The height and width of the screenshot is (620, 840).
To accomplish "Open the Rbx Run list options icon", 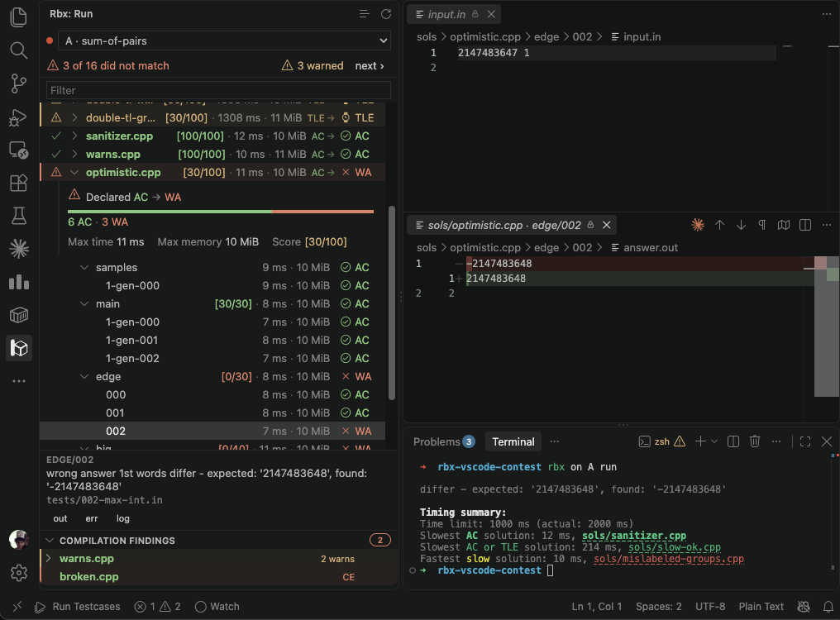I will coord(365,14).
